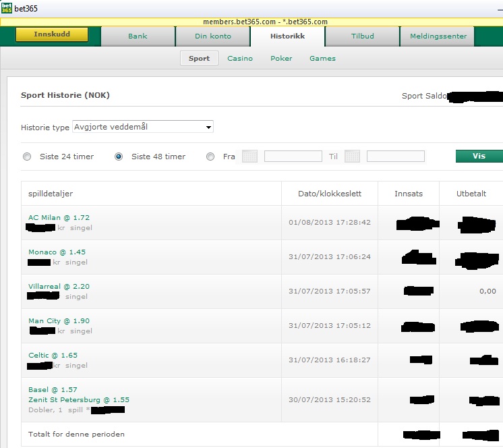Open the Til date calendar picker icon

[352, 157]
